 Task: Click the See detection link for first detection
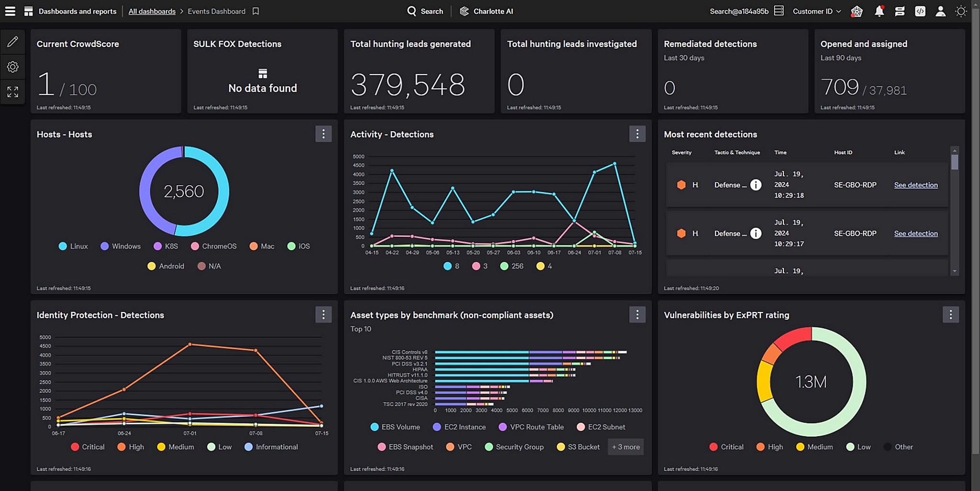[x=915, y=185]
